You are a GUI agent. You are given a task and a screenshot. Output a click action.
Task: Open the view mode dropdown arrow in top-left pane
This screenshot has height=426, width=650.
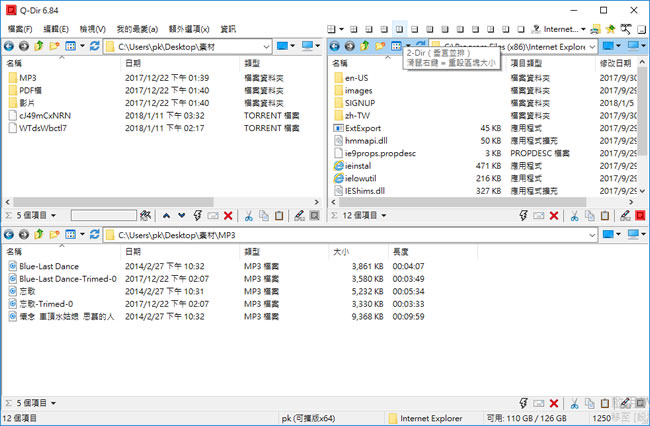82,46
